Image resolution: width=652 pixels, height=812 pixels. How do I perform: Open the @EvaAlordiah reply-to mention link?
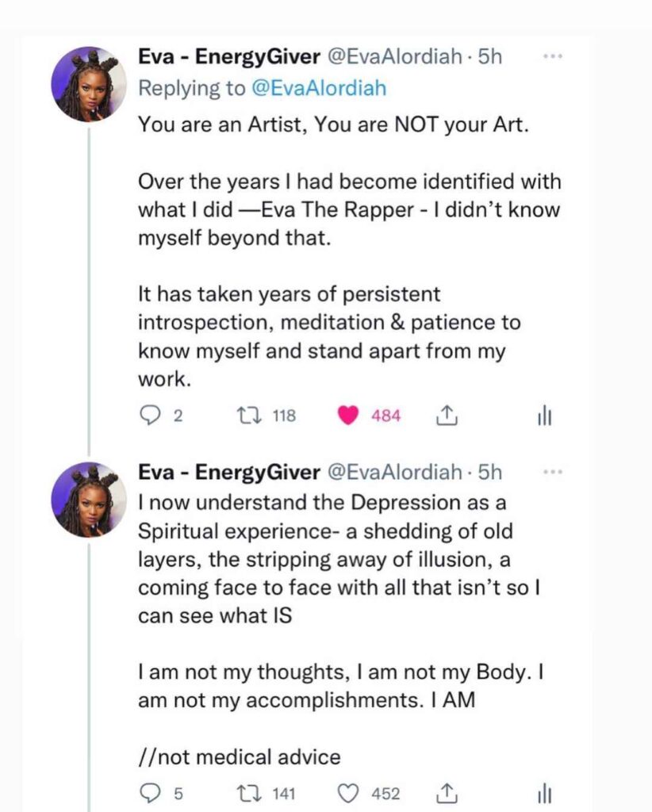pyautogui.click(x=318, y=88)
